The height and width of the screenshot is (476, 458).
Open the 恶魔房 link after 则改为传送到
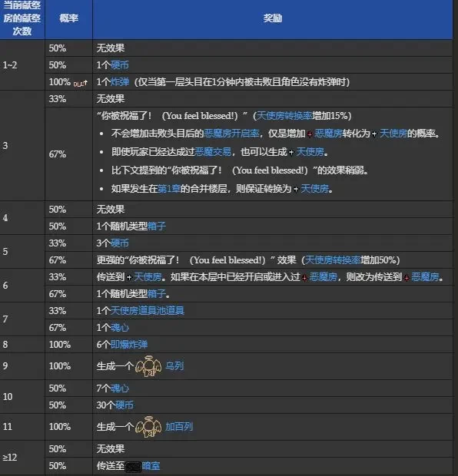[x=425, y=277]
